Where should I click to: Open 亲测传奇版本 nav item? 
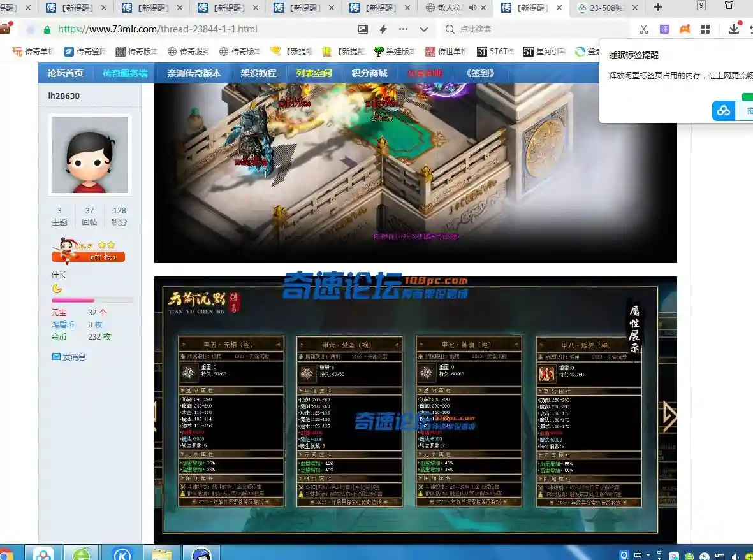coord(194,73)
